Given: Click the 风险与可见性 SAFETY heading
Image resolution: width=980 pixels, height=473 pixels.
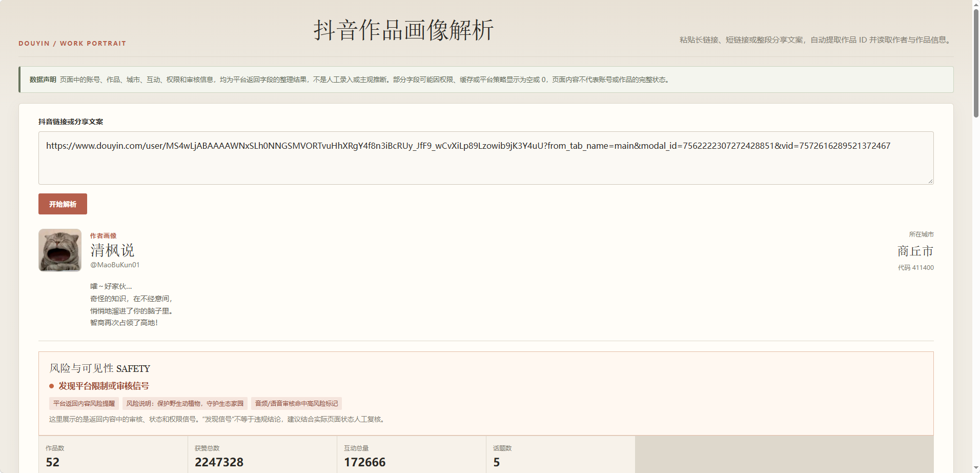Looking at the screenshot, I should click(x=99, y=368).
